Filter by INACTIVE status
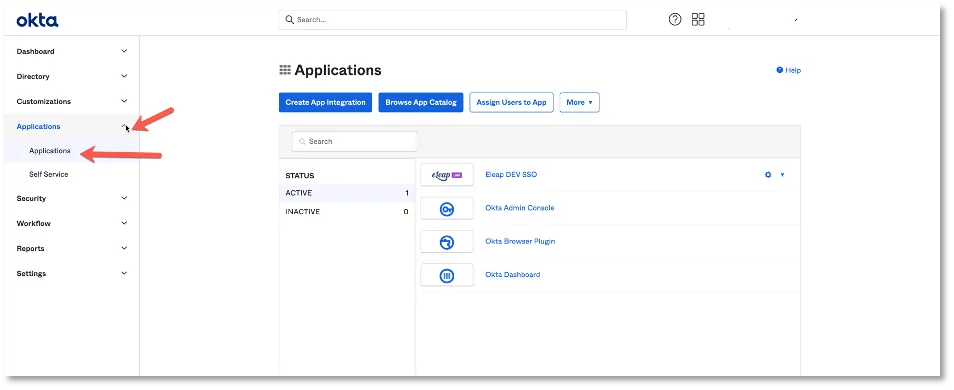The image size is (954, 390). [347, 212]
